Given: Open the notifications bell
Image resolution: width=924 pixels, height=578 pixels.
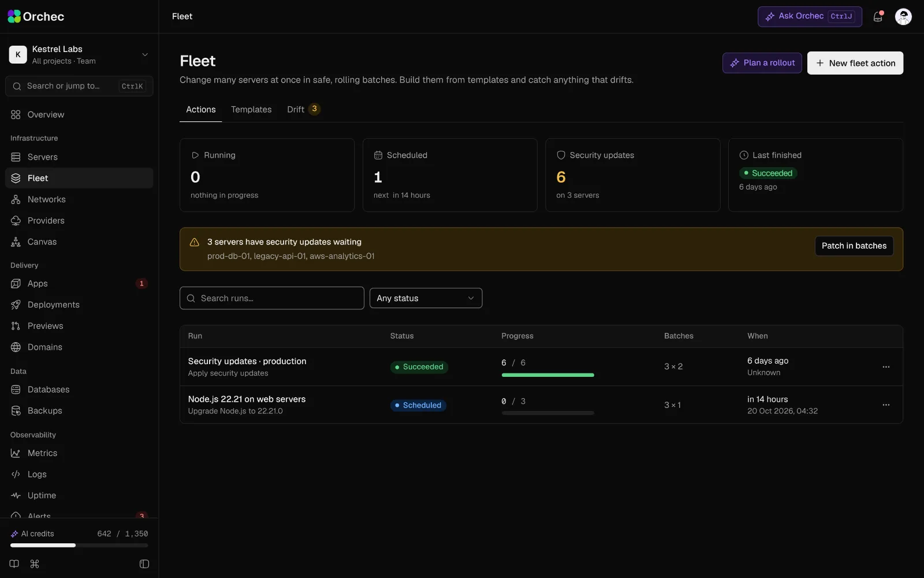Looking at the screenshot, I should 878,16.
